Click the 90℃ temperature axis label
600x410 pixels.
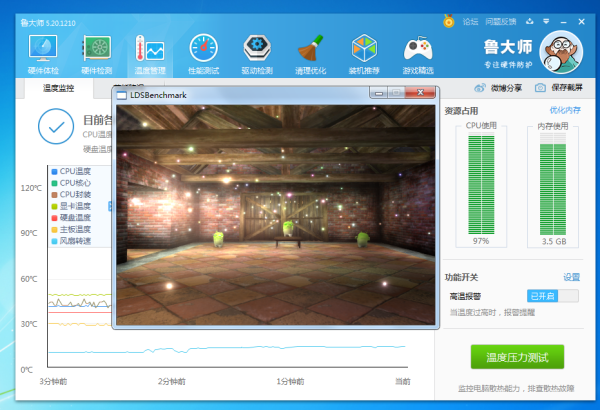(29, 233)
